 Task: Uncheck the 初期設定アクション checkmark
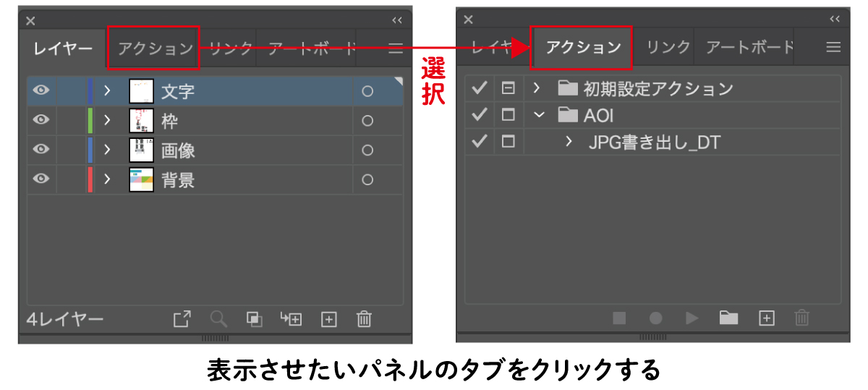pyautogui.click(x=479, y=88)
